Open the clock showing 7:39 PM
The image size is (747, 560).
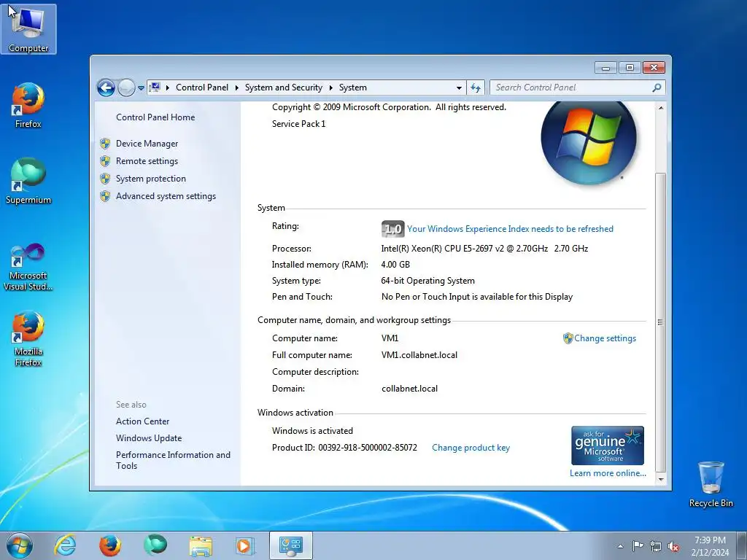710,546
